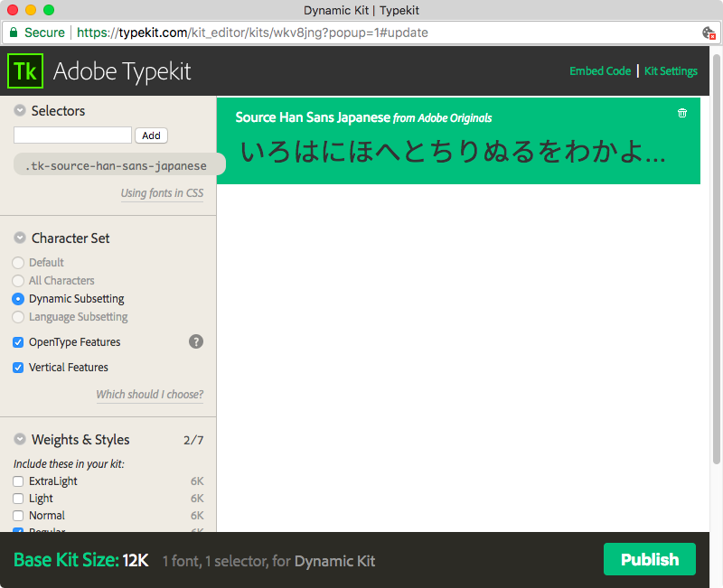
Task: Click the ExtraLight 6K size value
Action: tap(197, 481)
